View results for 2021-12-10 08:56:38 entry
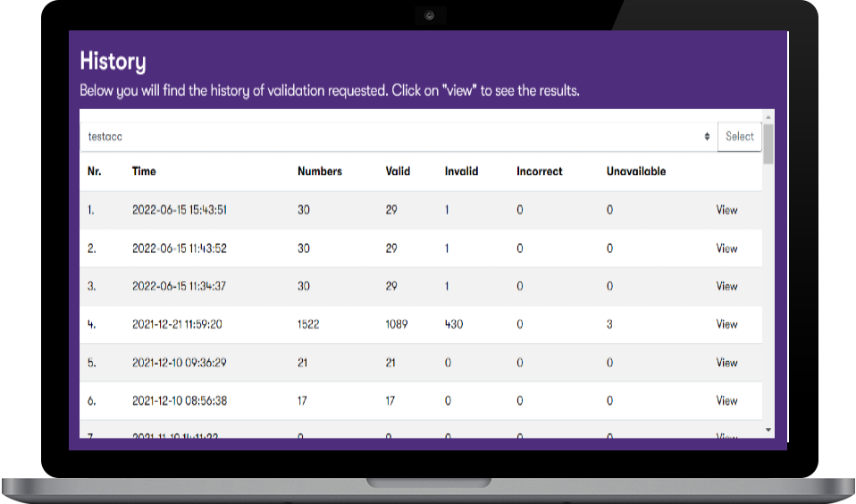The image size is (856, 504). pos(726,401)
